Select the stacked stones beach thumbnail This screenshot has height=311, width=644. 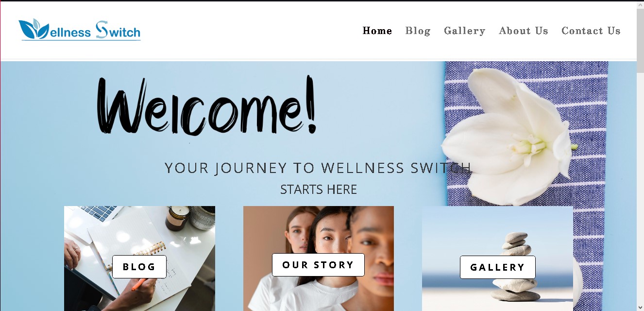[x=497, y=259]
